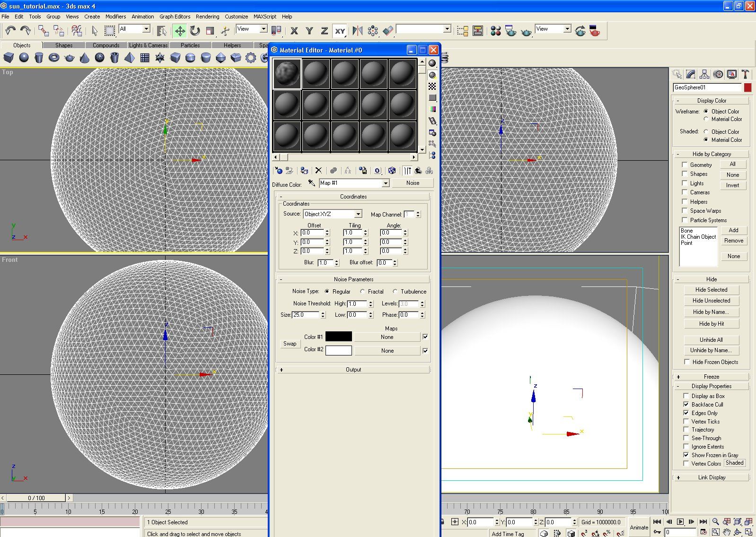
Task: Open Color #2 white swatch
Action: pos(339,350)
